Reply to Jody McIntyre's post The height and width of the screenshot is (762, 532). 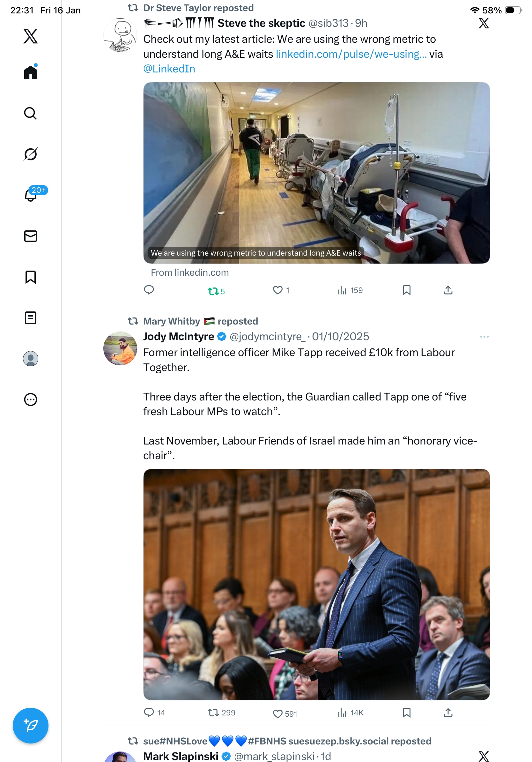pyautogui.click(x=149, y=712)
